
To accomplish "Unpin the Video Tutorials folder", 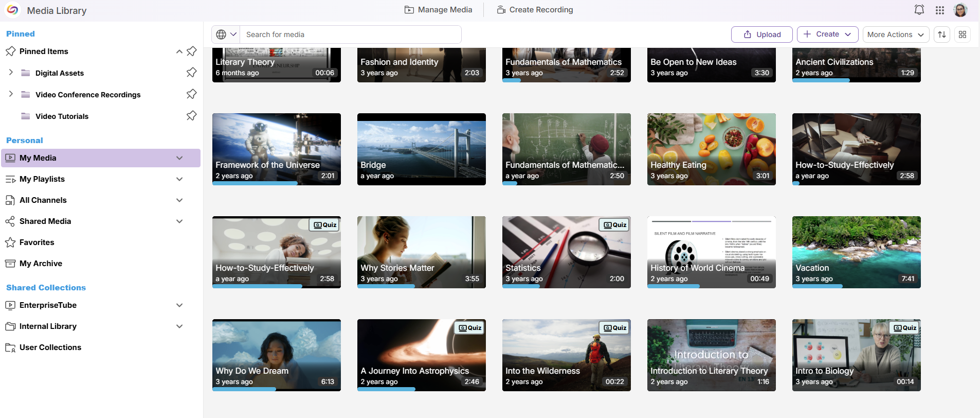I will click(x=191, y=116).
